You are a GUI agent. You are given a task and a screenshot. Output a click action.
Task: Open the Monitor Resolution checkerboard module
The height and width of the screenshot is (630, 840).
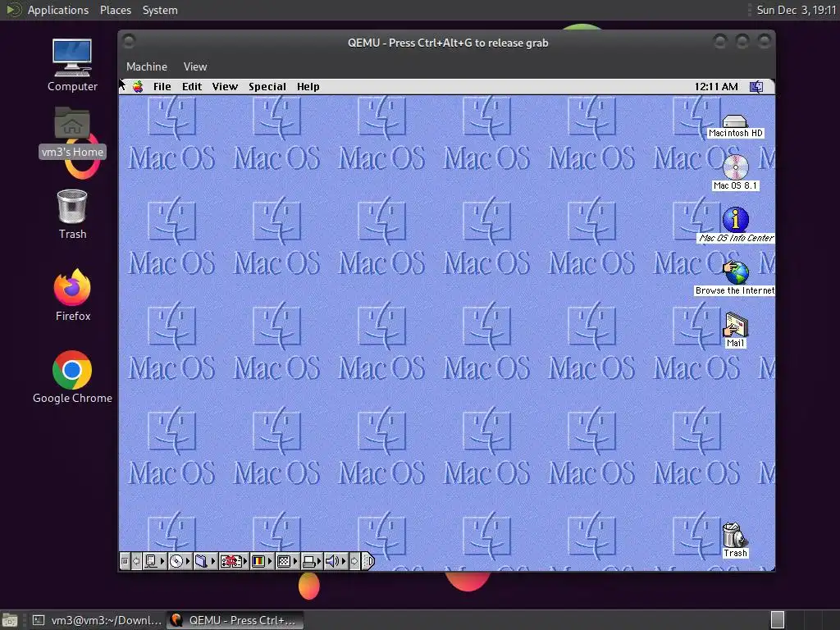pyautogui.click(x=286, y=561)
